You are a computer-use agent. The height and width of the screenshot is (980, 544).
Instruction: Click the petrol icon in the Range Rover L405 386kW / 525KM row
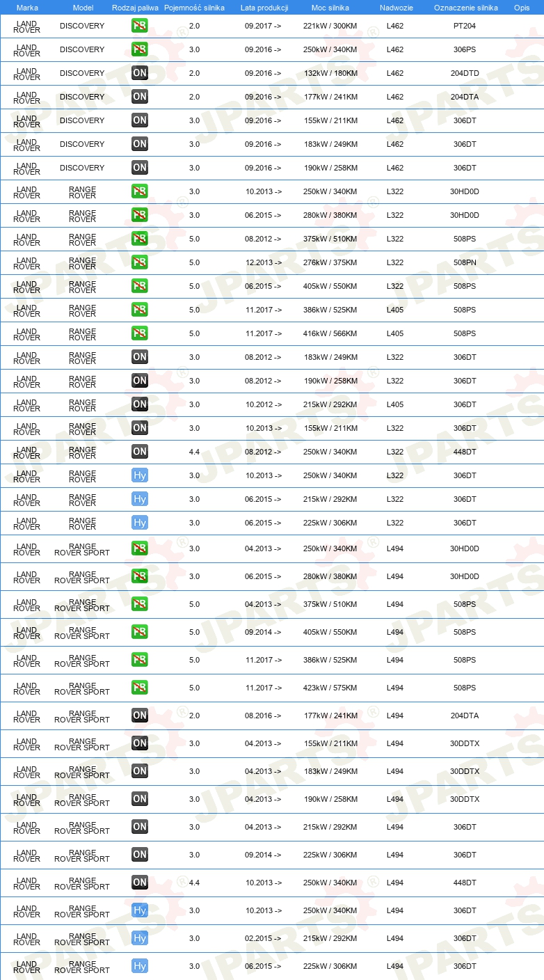(x=140, y=310)
